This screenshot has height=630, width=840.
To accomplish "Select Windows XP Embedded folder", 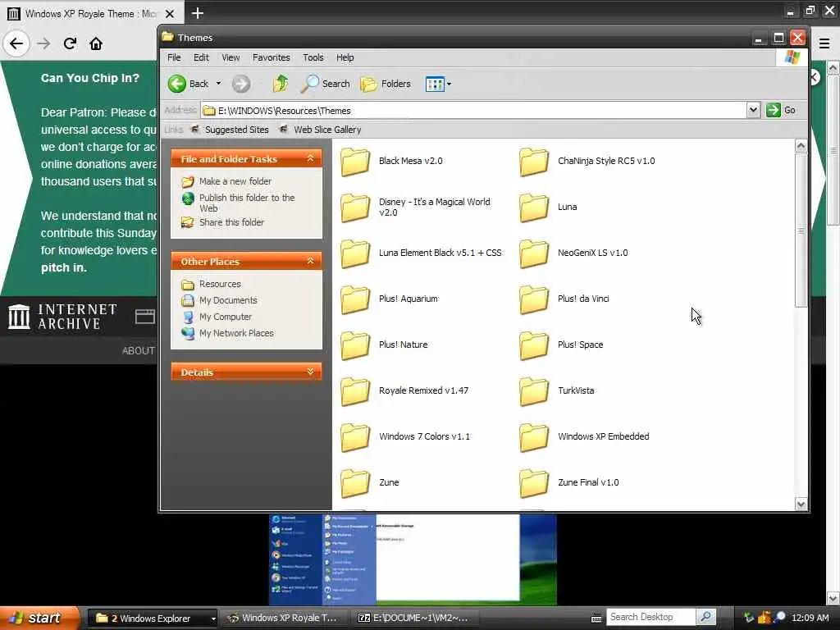I will coord(584,438).
